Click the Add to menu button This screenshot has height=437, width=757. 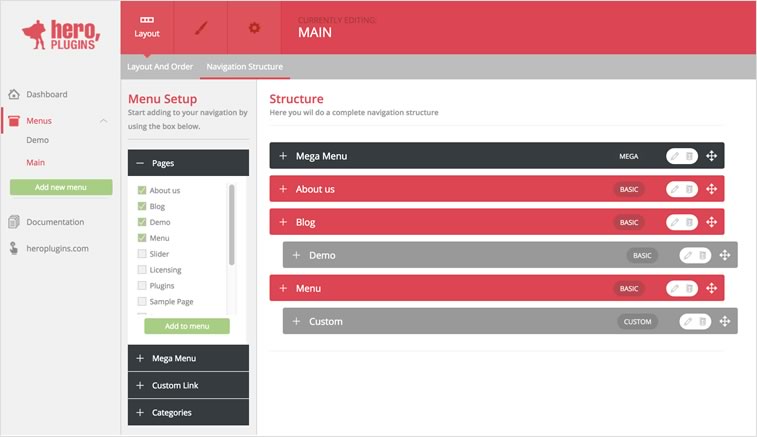click(187, 326)
